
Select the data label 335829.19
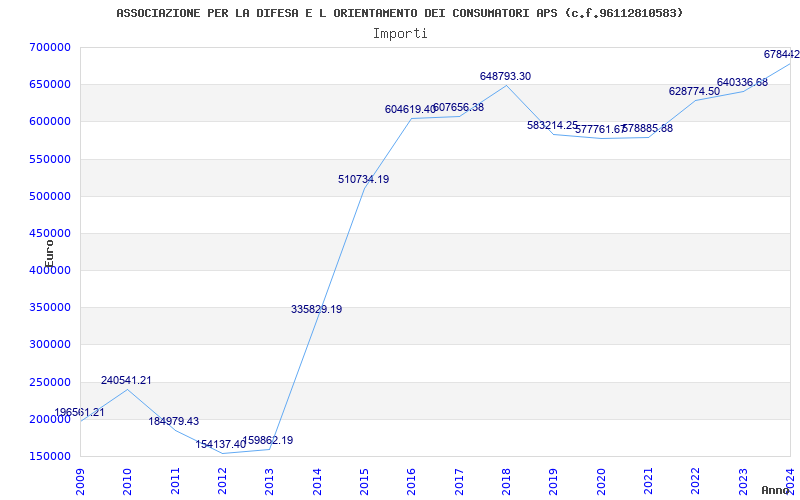(316, 309)
